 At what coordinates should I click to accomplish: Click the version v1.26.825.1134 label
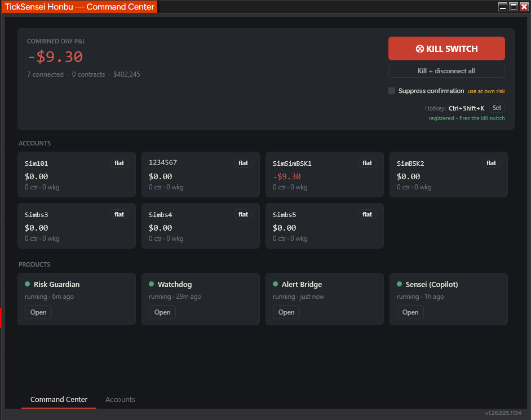click(x=503, y=413)
